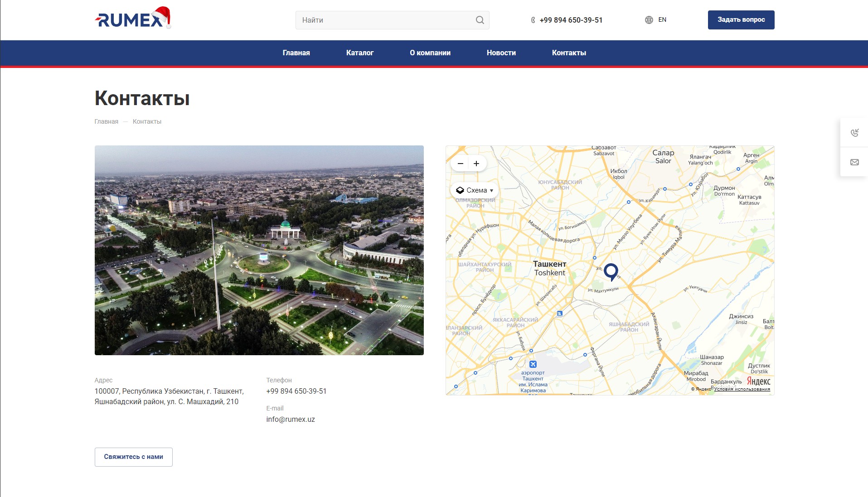Viewport: 868px width, 497px height.
Task: Click the Ташкент city label on map
Action: [550, 268]
